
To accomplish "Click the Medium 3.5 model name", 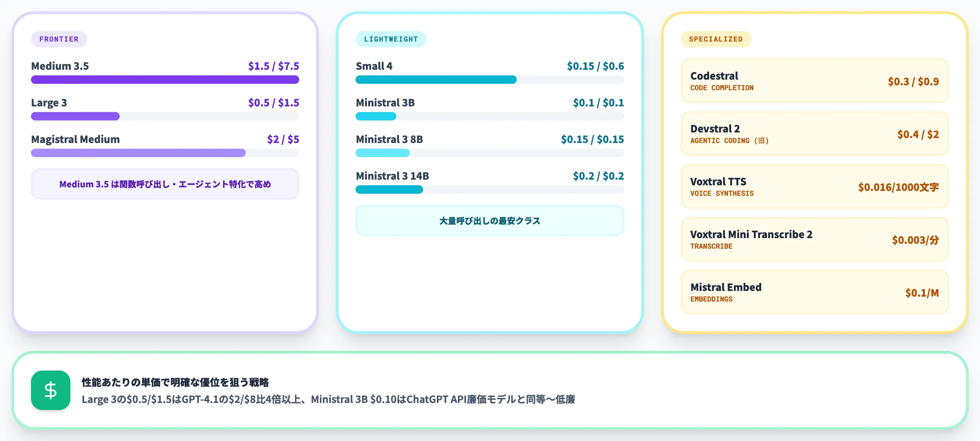I will [60, 66].
